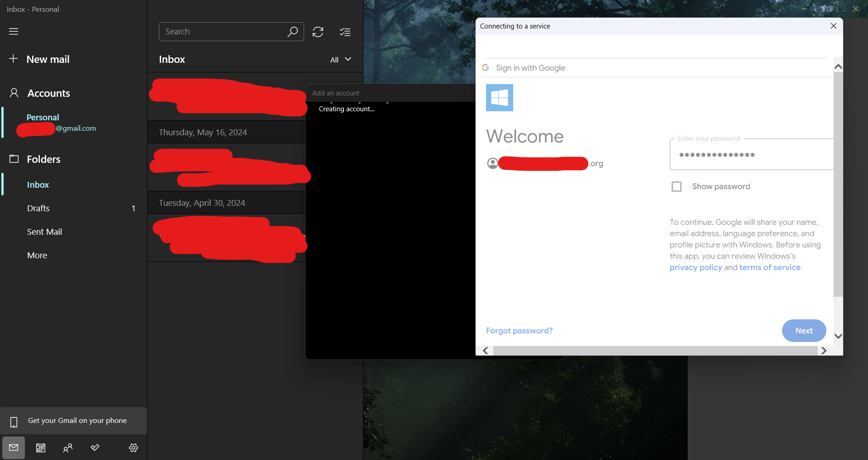Click the Accounts person icon
The image size is (868, 460).
(x=14, y=93)
